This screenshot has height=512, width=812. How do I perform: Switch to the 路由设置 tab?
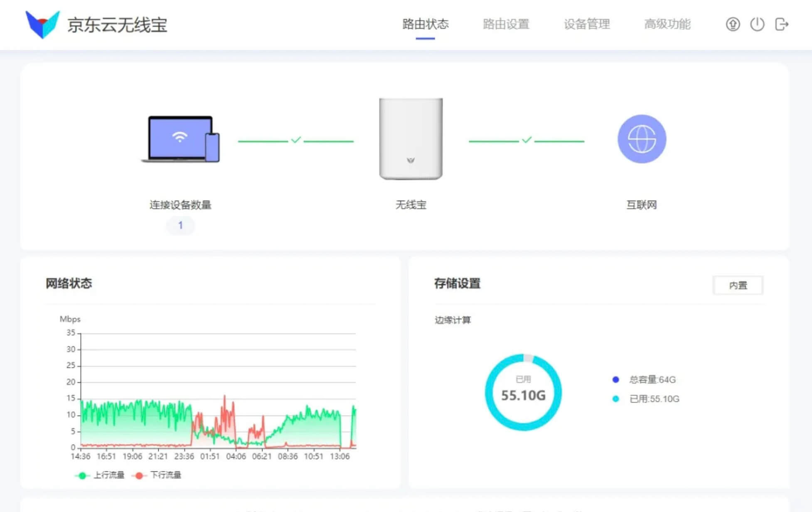click(505, 25)
